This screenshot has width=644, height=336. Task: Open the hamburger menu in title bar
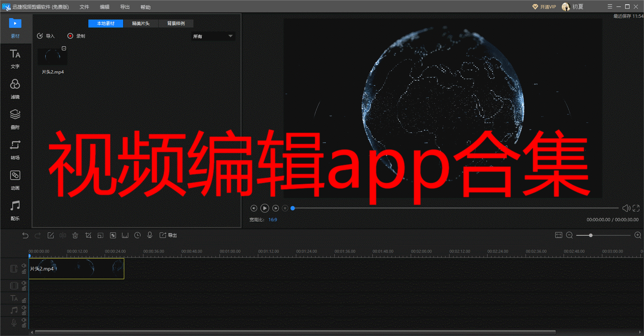point(610,7)
